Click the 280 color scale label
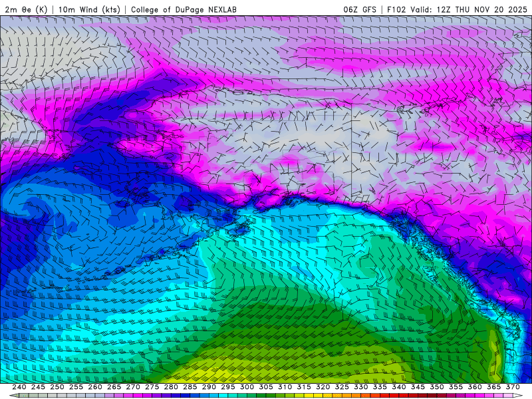Viewport: 532px width, 399px height. click(171, 387)
